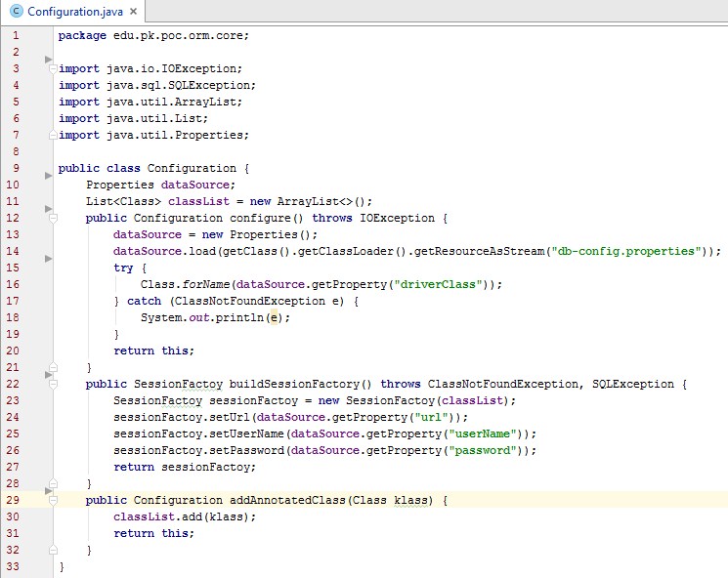Click classList field name on line 11

click(198, 202)
